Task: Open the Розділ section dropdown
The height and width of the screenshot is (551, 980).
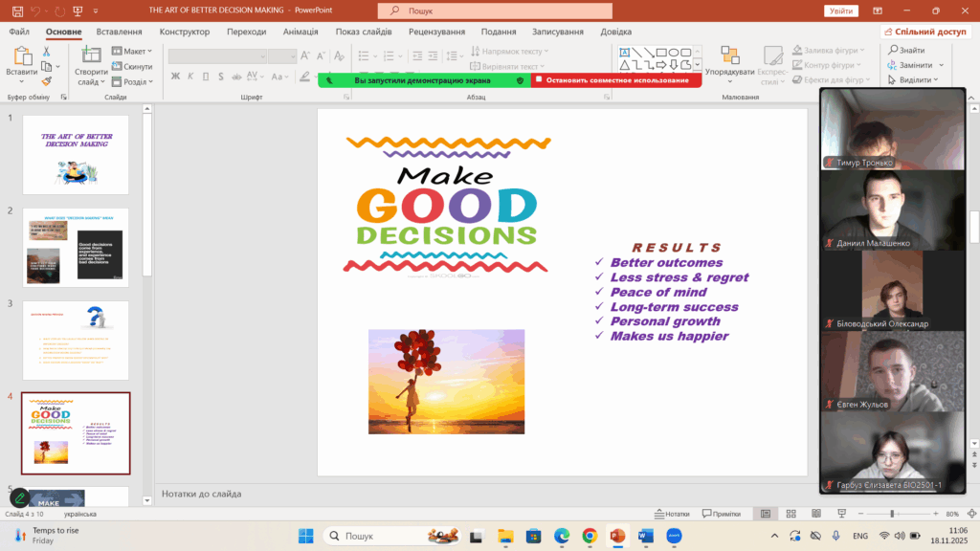Action: pos(132,81)
